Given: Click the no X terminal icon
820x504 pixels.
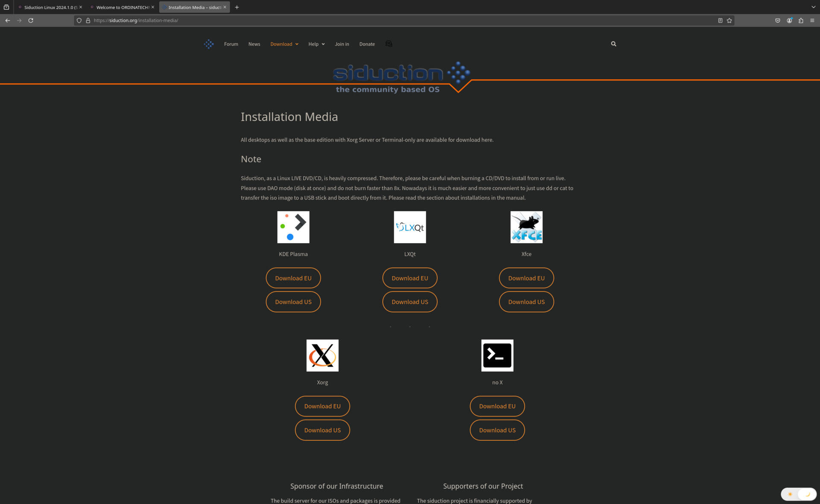Looking at the screenshot, I should click(x=496, y=355).
